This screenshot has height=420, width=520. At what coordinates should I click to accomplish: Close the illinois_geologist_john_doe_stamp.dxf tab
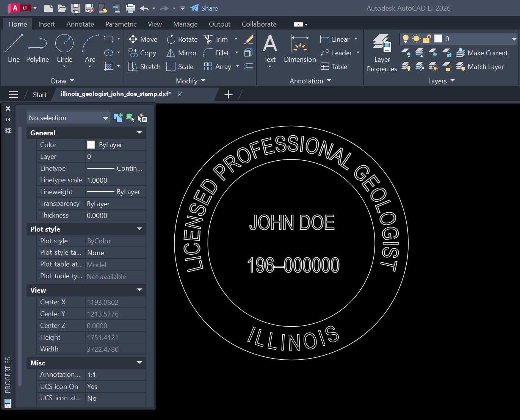pyautogui.click(x=180, y=94)
